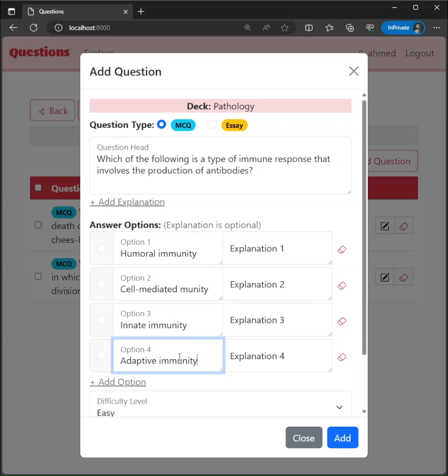Choose the Essay question type radio

click(212, 124)
